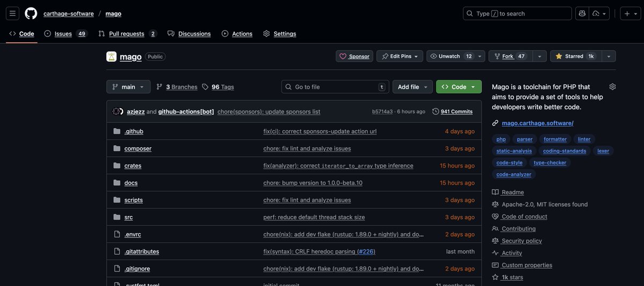
Task: Open the Copilot icon button
Action: [582, 13]
